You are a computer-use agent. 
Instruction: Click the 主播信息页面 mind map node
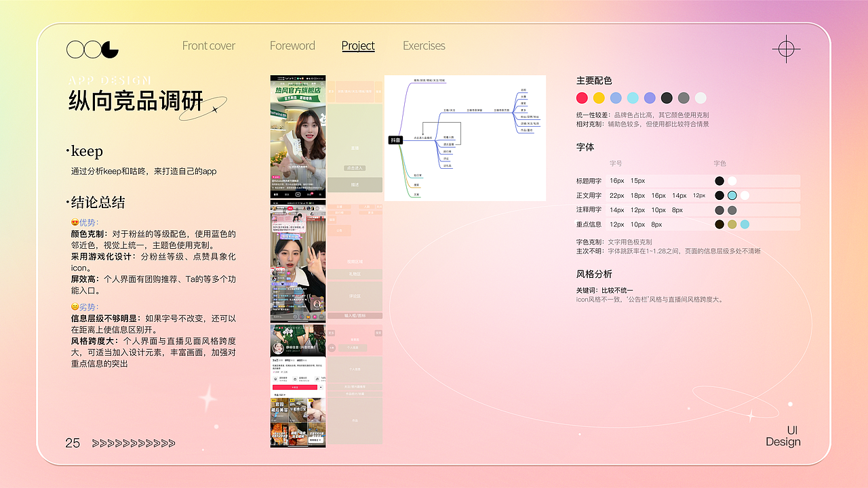click(x=502, y=109)
